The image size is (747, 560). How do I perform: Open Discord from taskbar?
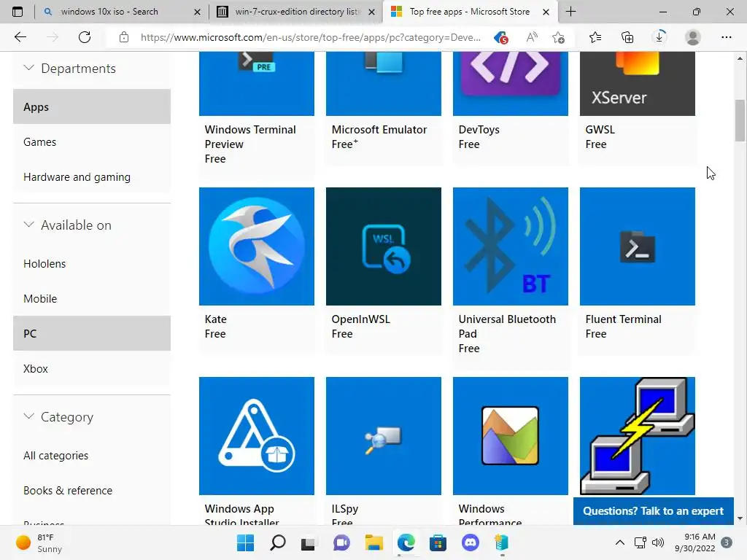coord(471,542)
